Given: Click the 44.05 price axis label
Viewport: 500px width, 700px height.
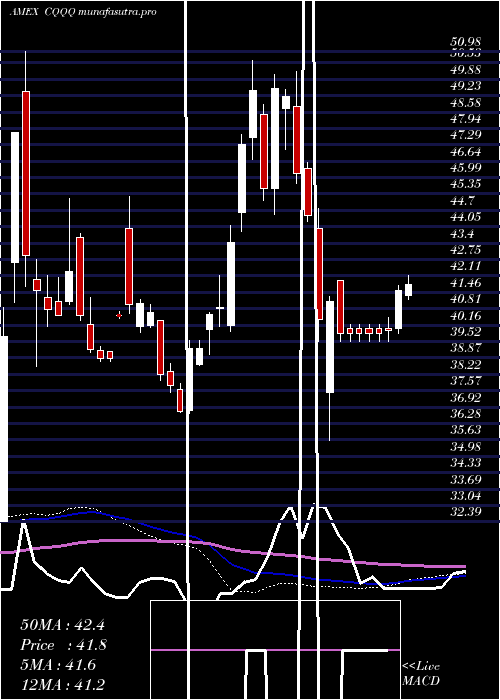Looking at the screenshot, I should pyautogui.click(x=466, y=217).
